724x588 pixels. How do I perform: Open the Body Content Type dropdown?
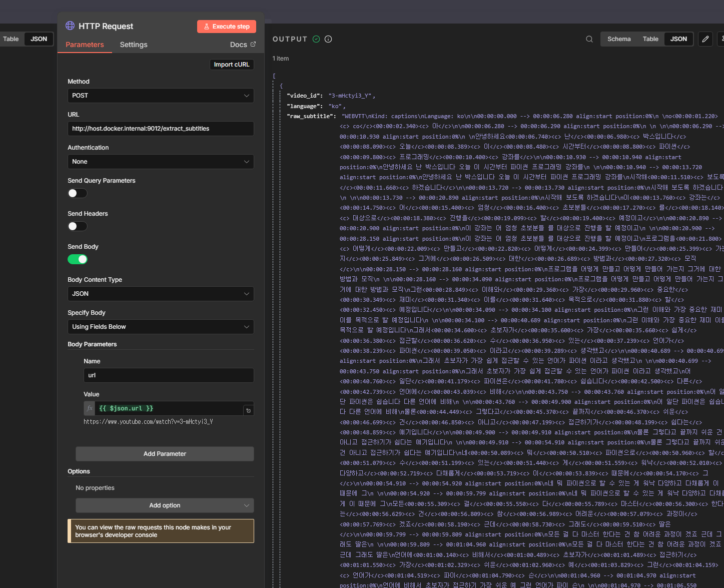161,294
